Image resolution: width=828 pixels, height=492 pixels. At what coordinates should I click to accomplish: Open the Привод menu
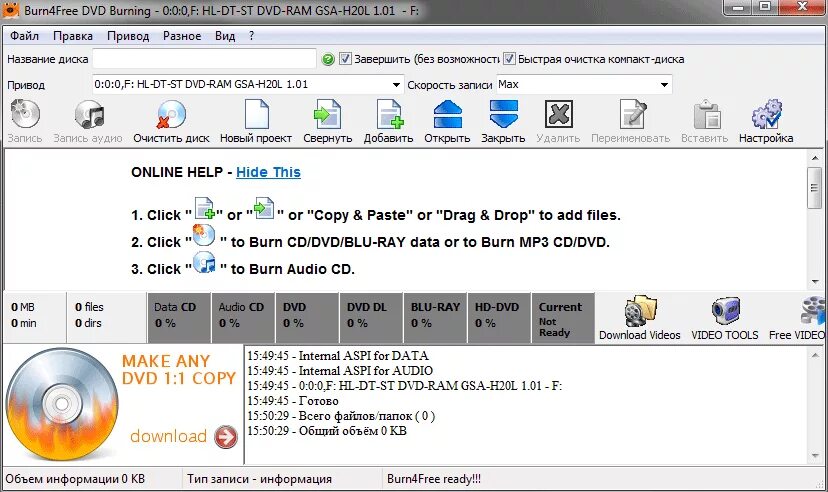tap(128, 36)
